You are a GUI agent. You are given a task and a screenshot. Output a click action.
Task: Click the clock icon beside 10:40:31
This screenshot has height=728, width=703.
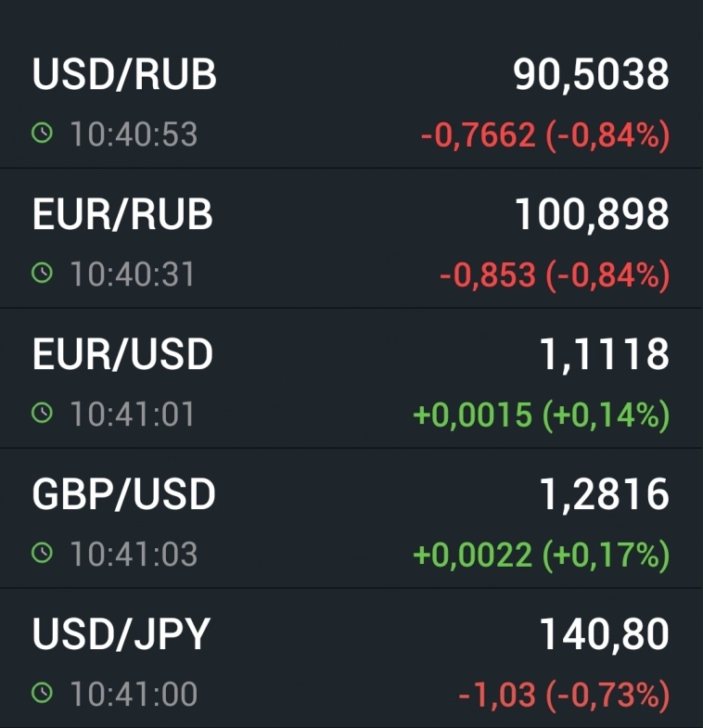(x=42, y=275)
